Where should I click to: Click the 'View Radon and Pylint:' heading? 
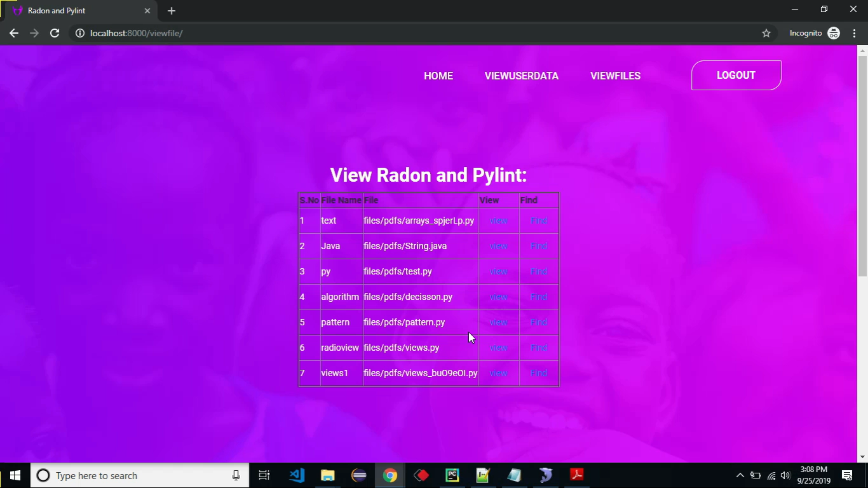(428, 175)
